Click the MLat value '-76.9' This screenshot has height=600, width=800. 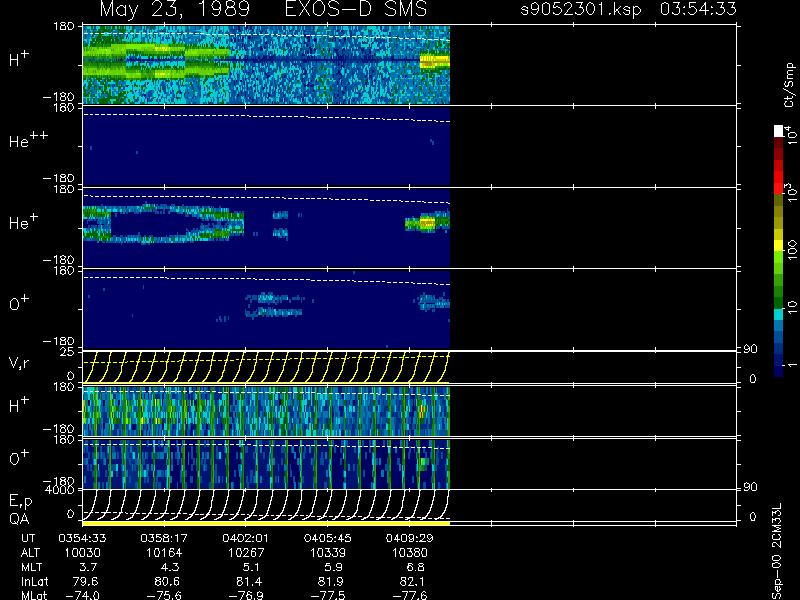pos(246,595)
